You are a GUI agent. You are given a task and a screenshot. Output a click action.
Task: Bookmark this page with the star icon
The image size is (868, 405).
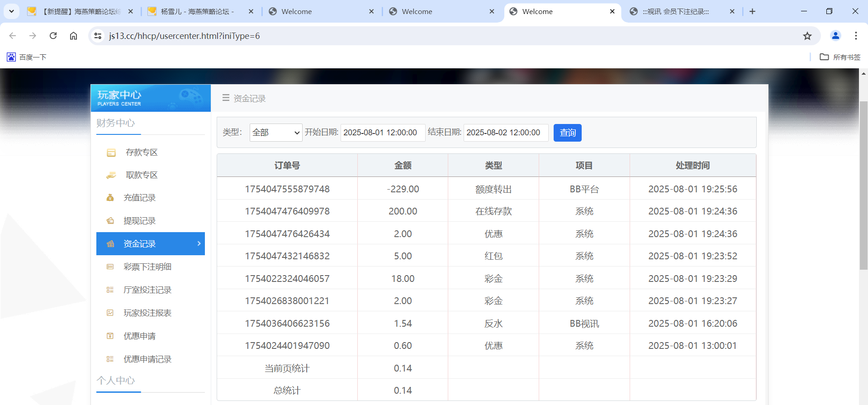[807, 36]
